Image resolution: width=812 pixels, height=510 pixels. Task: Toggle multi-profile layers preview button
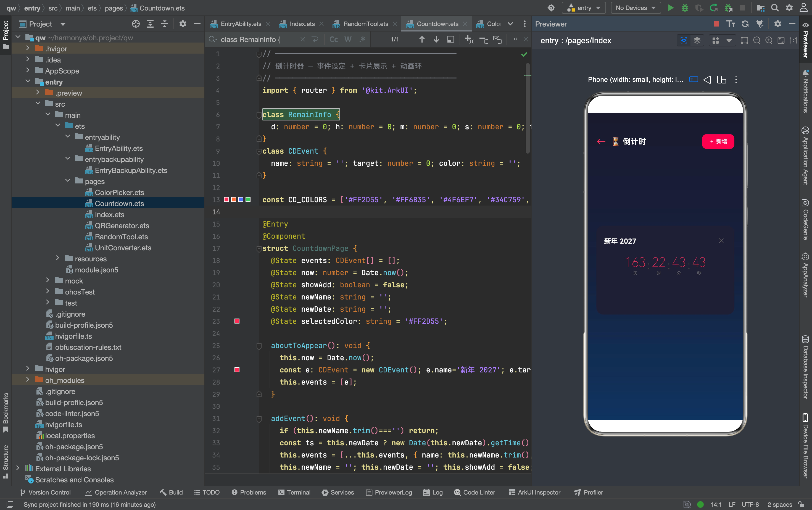point(697,41)
